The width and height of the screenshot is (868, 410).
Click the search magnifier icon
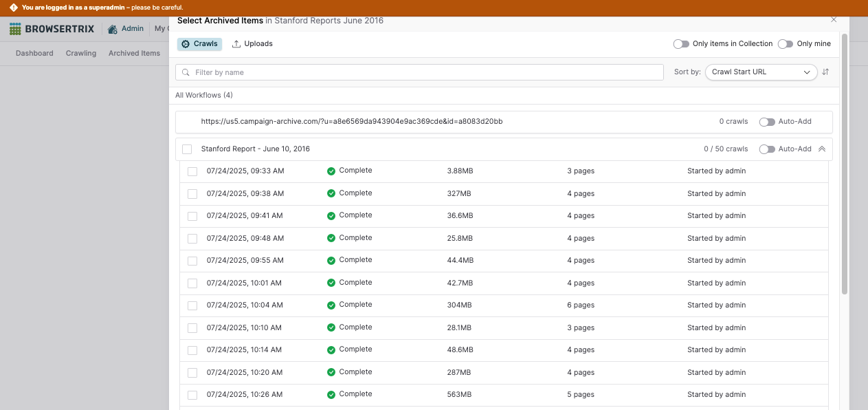tap(186, 72)
